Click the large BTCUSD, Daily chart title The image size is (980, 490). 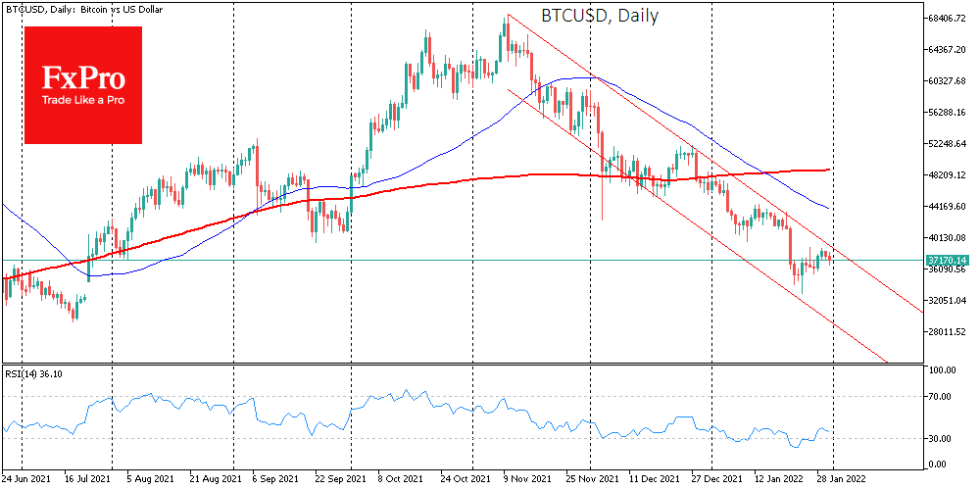point(600,16)
